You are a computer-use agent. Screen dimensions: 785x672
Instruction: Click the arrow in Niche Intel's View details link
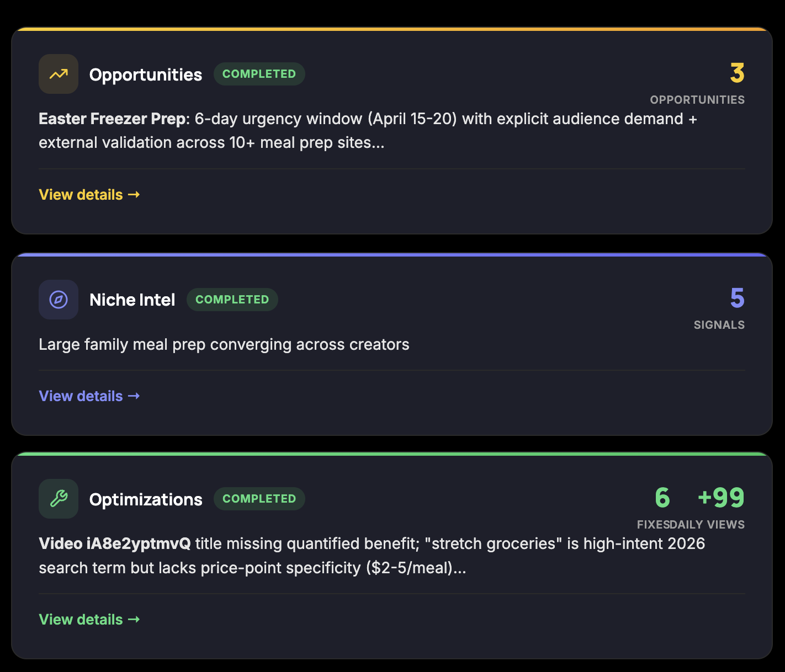(134, 396)
